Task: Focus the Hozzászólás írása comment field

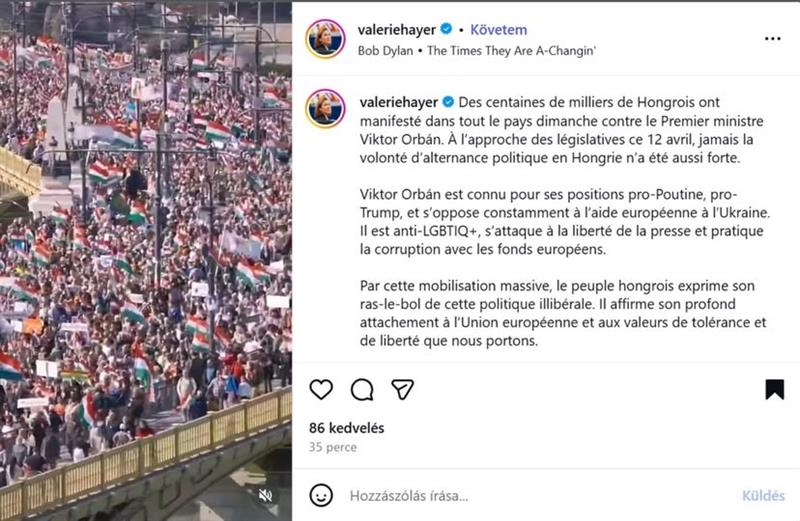Action: coord(541,495)
